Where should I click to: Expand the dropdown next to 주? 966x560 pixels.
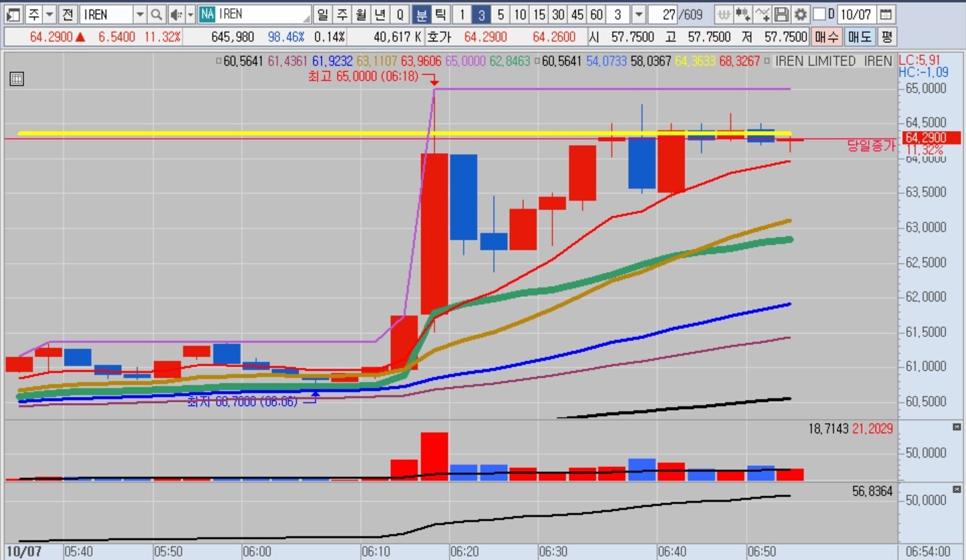pyautogui.click(x=50, y=14)
